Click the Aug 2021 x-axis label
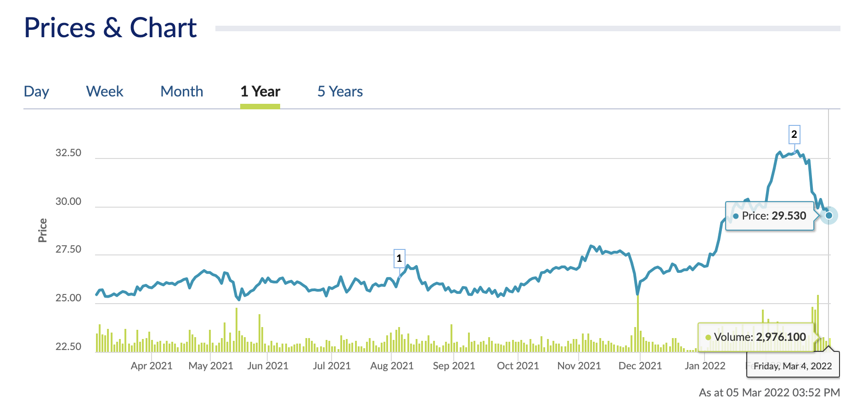Image resolution: width=868 pixels, height=418 pixels. point(392,366)
